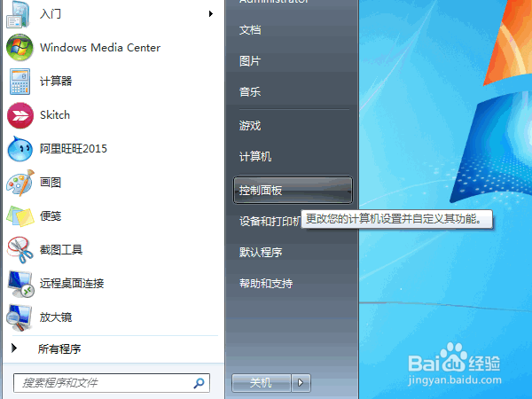This screenshot has height=399, width=532.
Task: Select the Skitch label text
Action: point(55,115)
